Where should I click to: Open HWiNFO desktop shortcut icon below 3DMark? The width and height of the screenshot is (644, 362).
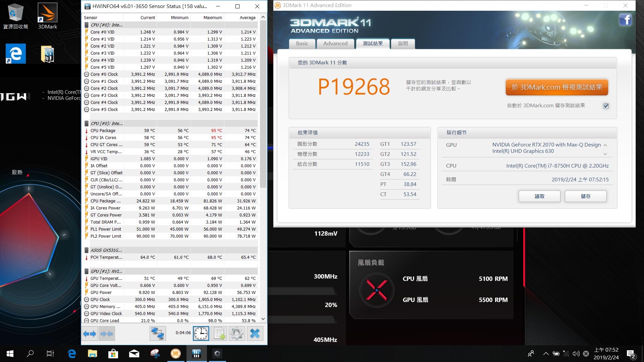click(x=47, y=54)
